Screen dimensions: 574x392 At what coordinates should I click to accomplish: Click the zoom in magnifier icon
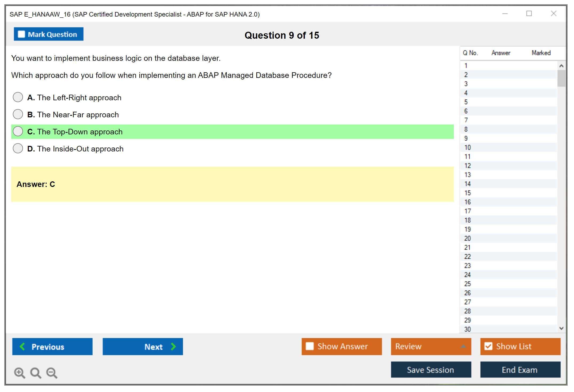(x=19, y=373)
